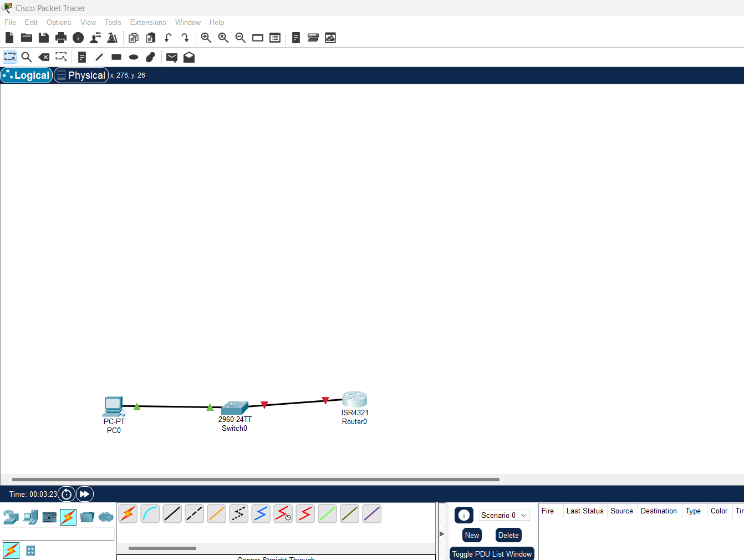Choose automatic connection type
Viewport: 744px width, 560px height.
[128, 514]
